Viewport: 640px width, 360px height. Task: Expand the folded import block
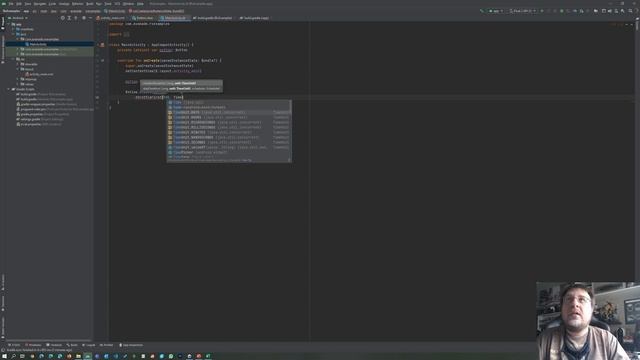(127, 34)
